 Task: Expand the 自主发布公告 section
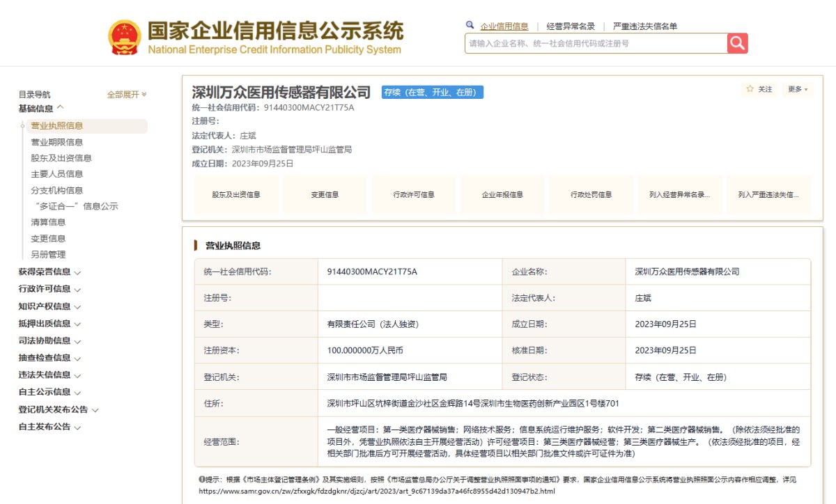click(49, 427)
